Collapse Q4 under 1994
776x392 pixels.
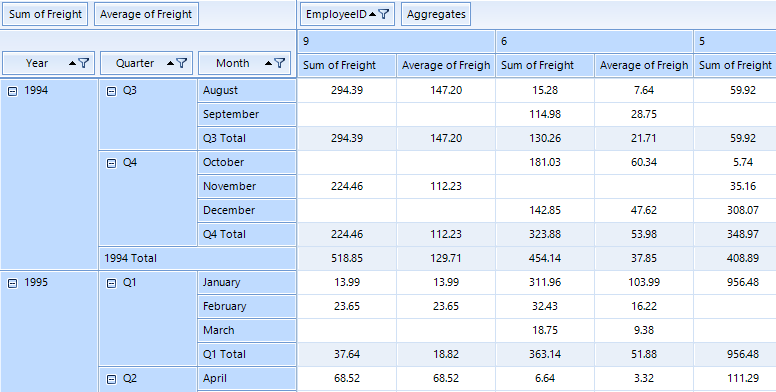[x=112, y=163]
